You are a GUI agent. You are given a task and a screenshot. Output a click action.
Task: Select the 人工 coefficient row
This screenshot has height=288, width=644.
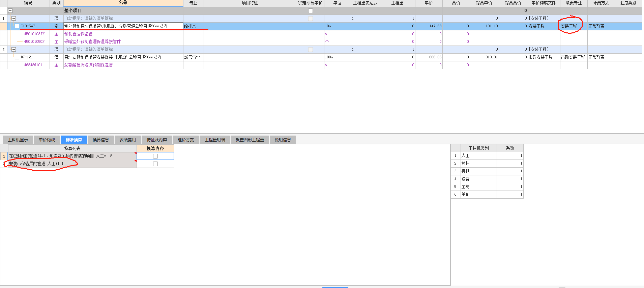coord(487,156)
